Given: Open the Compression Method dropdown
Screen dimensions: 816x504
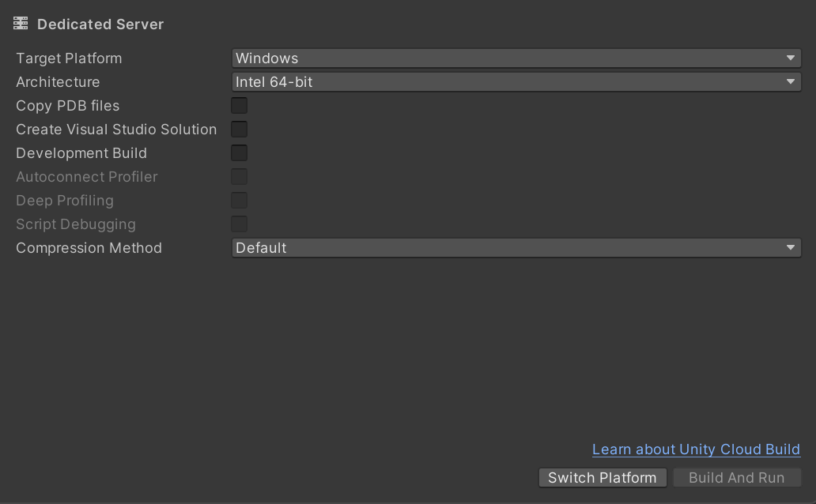Looking at the screenshot, I should [516, 248].
